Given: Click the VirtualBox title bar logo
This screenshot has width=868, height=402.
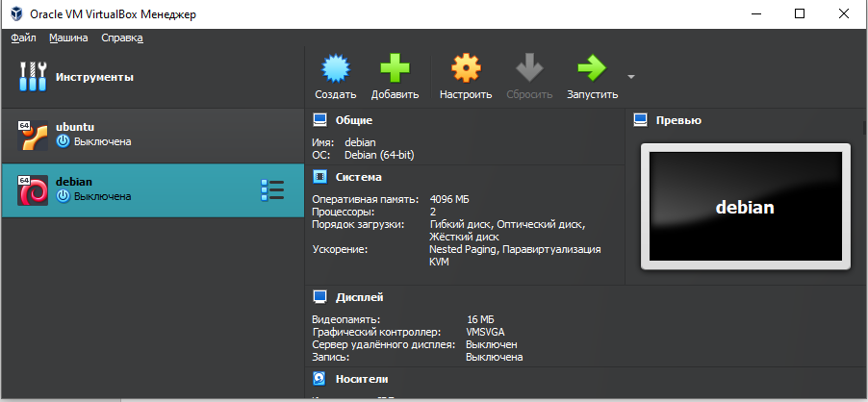Looking at the screenshot, I should [x=16, y=13].
